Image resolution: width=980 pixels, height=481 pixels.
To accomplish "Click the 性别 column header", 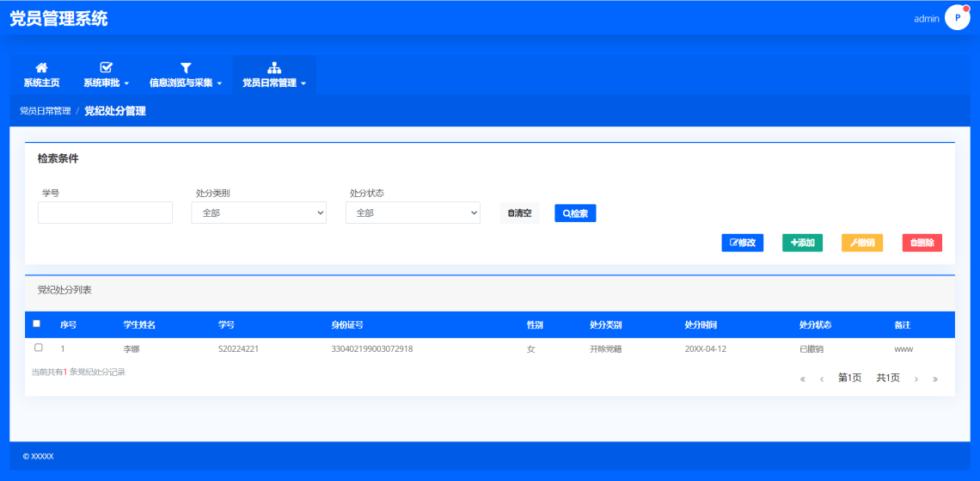I will point(535,324).
